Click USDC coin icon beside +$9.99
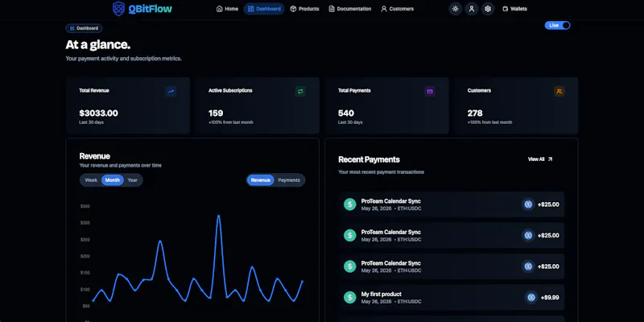644x322 pixels. pyautogui.click(x=531, y=297)
